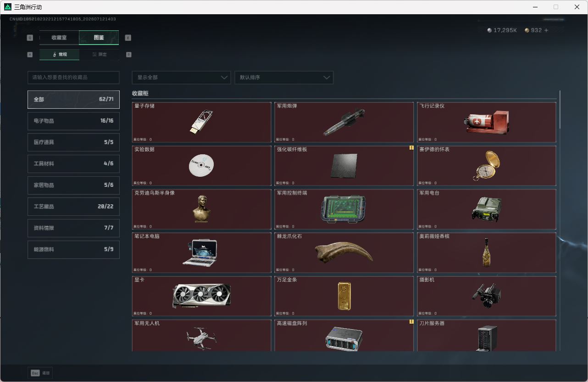Open the 飞行记录仪 flight recorder item
588x382 pixels.
[x=487, y=122]
